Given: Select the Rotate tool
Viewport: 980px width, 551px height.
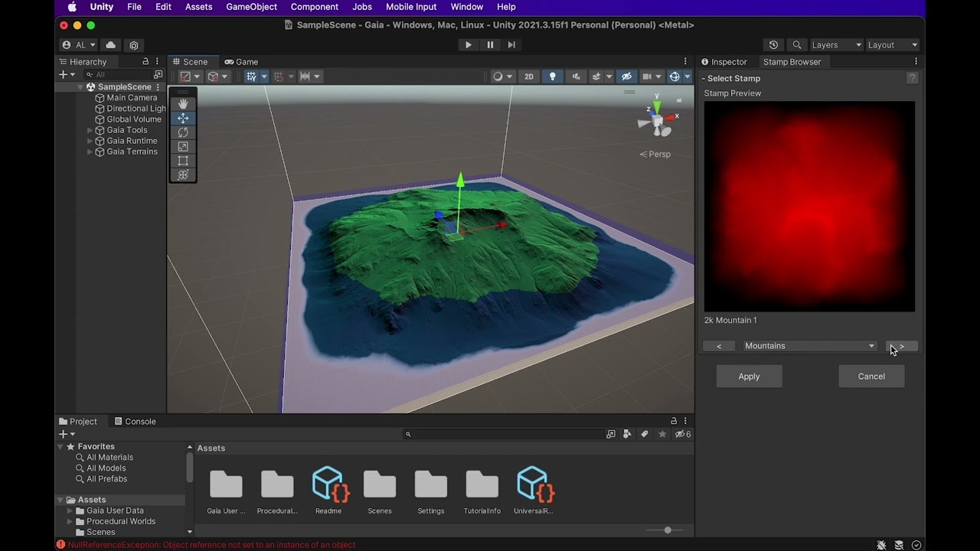Looking at the screenshot, I should click(183, 132).
